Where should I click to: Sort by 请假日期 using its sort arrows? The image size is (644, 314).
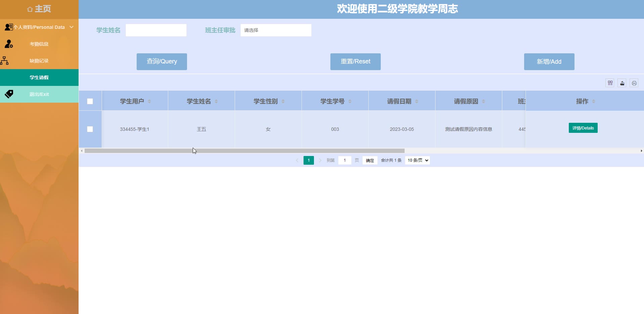click(x=417, y=101)
